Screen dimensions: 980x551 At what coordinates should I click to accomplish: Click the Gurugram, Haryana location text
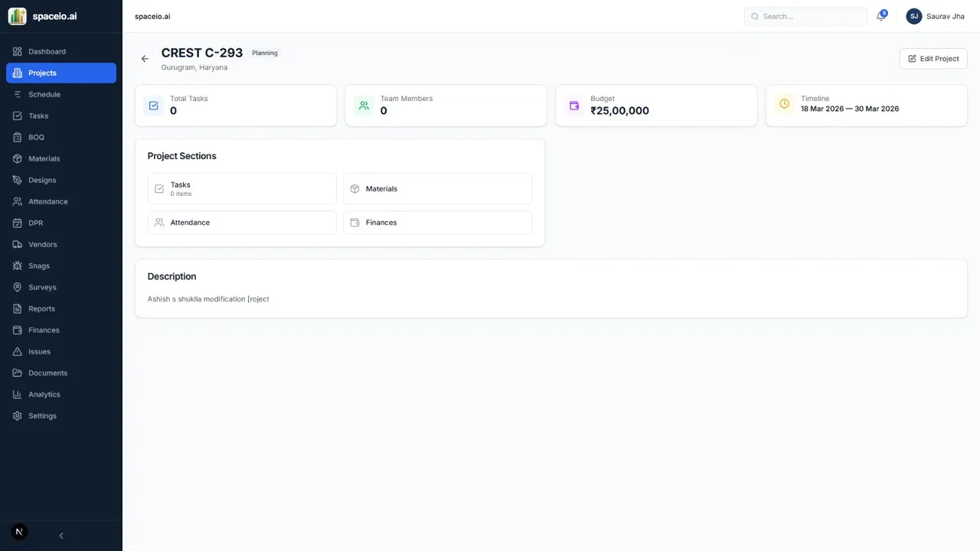(x=194, y=67)
